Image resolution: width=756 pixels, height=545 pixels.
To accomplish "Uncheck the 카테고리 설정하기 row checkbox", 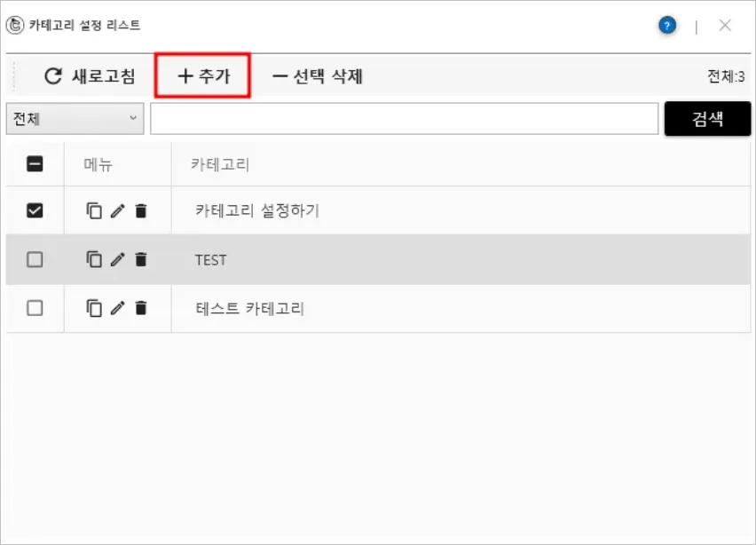I will tap(35, 210).
